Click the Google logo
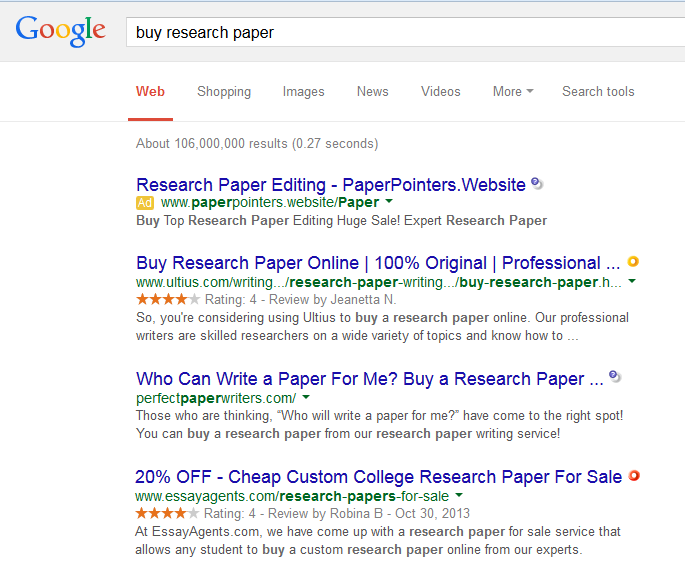This screenshot has width=685, height=571. (x=60, y=31)
